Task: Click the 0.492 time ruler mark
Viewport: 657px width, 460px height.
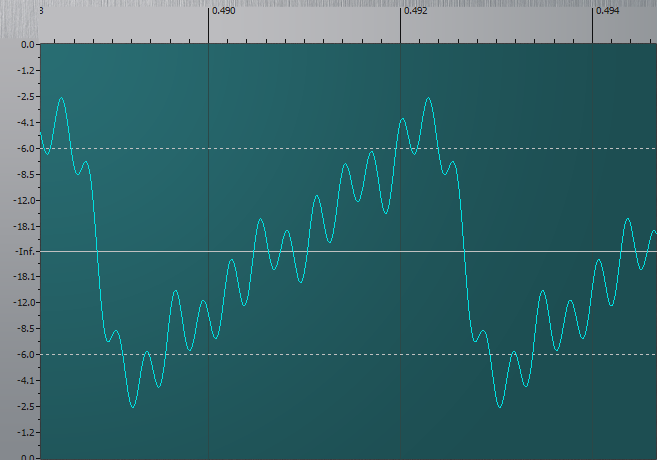Action: 415,11
